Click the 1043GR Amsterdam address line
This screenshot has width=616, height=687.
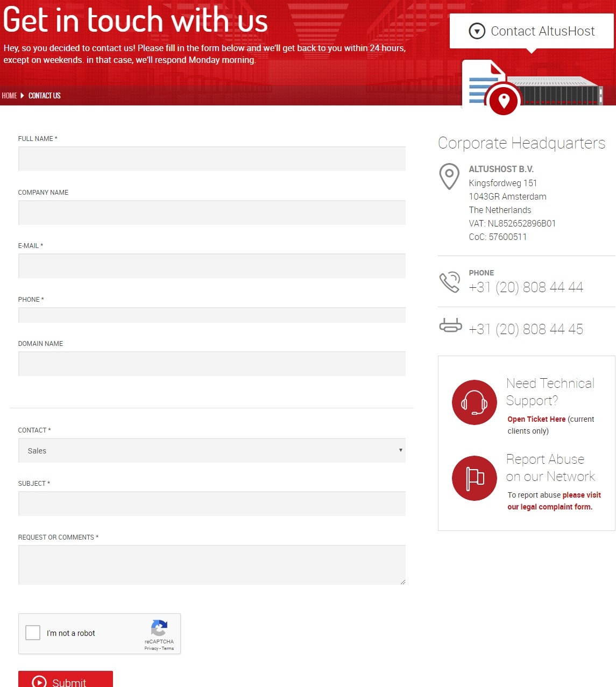(x=507, y=196)
